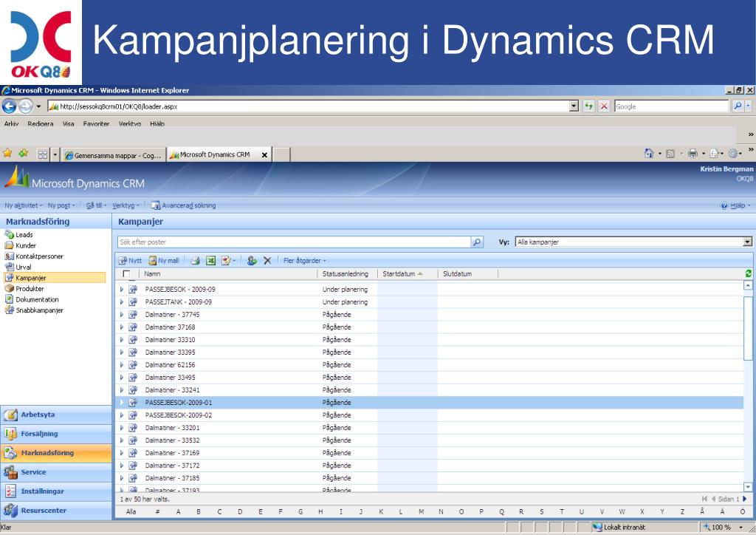Open the Ny post dropdown menu
Viewport: 756px width, 535px height.
click(61, 205)
